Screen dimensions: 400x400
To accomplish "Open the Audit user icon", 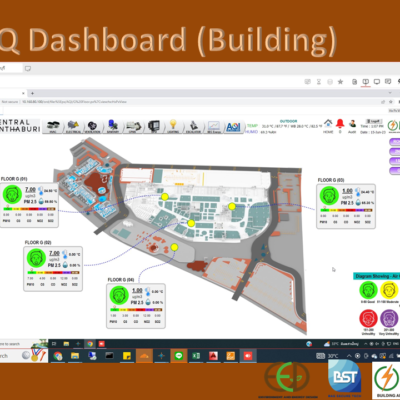I will point(352,124).
